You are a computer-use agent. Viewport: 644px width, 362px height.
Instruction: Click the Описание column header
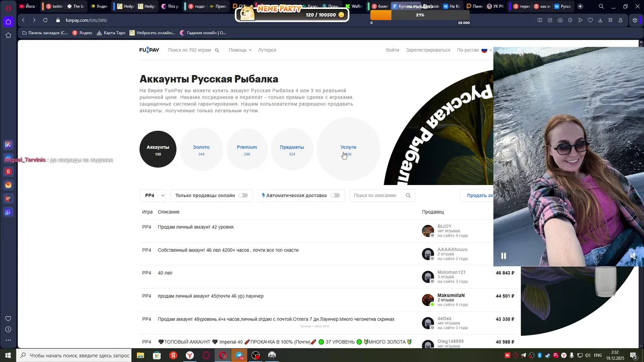pyautogui.click(x=169, y=212)
